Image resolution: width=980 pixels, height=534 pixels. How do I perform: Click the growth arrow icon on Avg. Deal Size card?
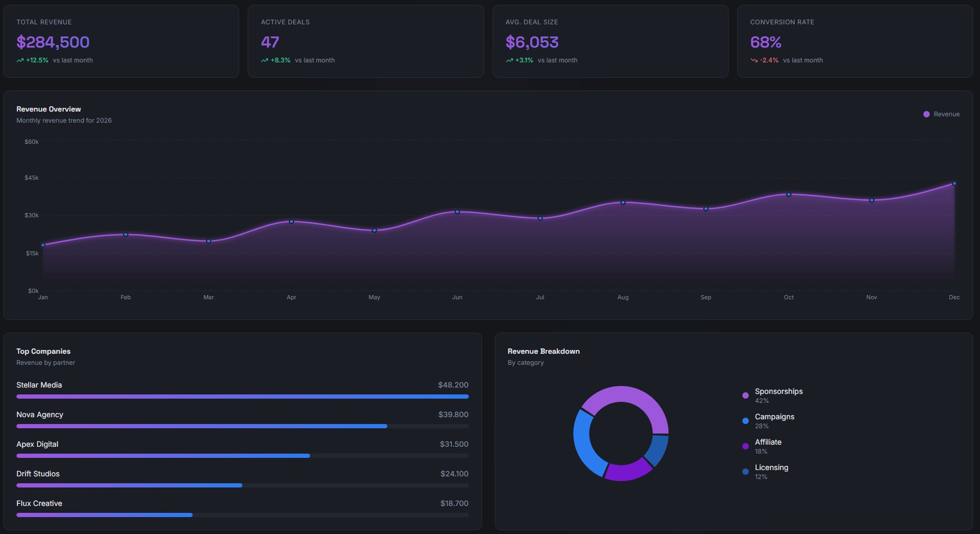tap(509, 60)
